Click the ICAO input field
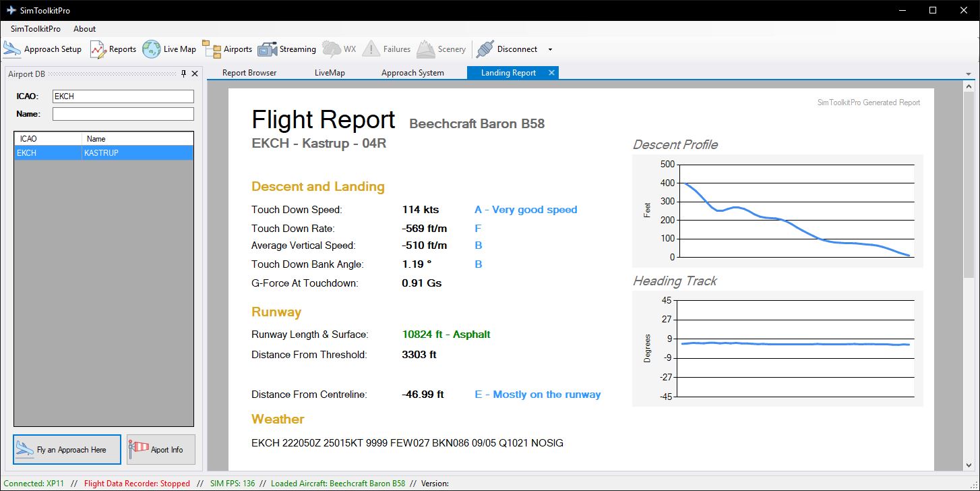980x491 pixels. (123, 96)
